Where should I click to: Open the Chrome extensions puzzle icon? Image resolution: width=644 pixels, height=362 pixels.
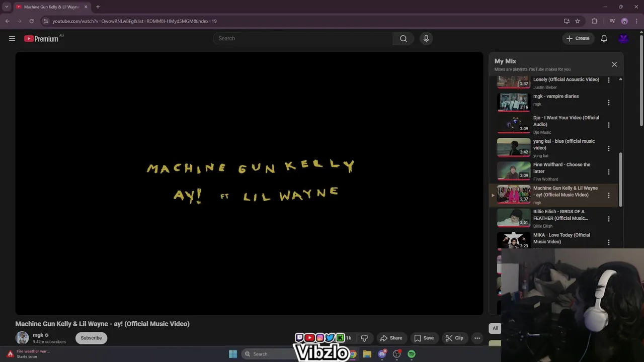(595, 21)
